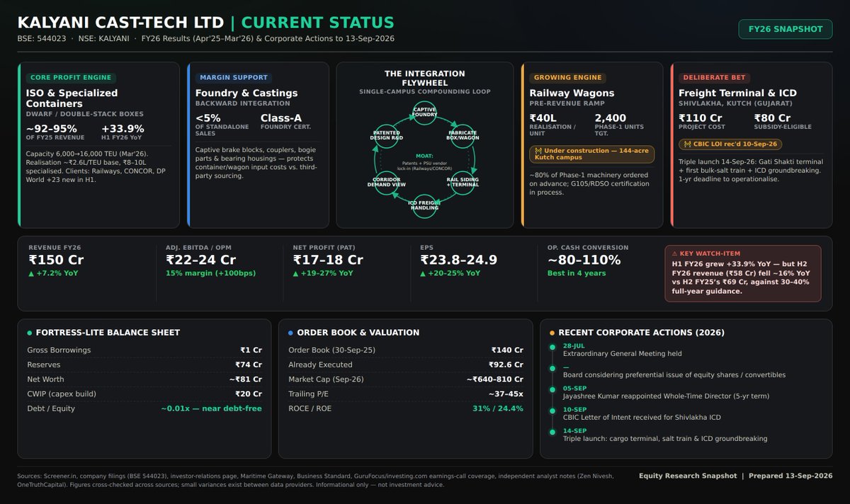This screenshot has height=504, width=850.
Task: Click the ₹17–18 Cr Net Profit value
Action: pyautogui.click(x=328, y=260)
